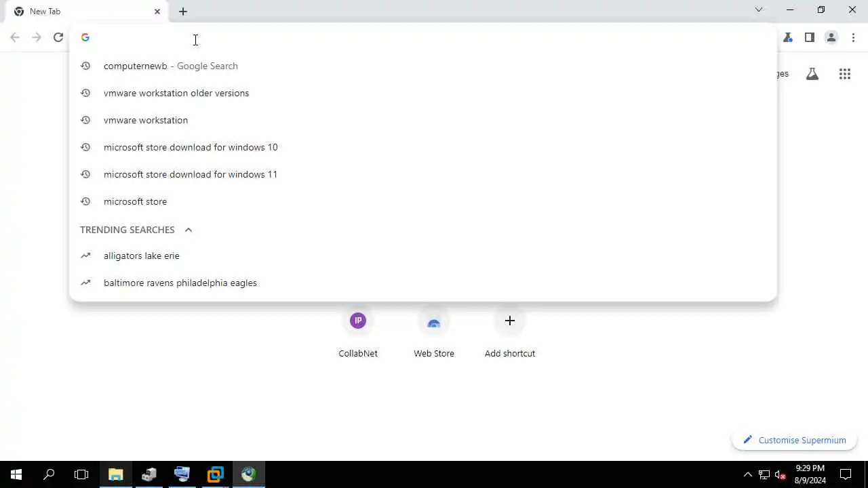
Task: Choose microsoft store download for windows 10
Action: (x=423, y=147)
